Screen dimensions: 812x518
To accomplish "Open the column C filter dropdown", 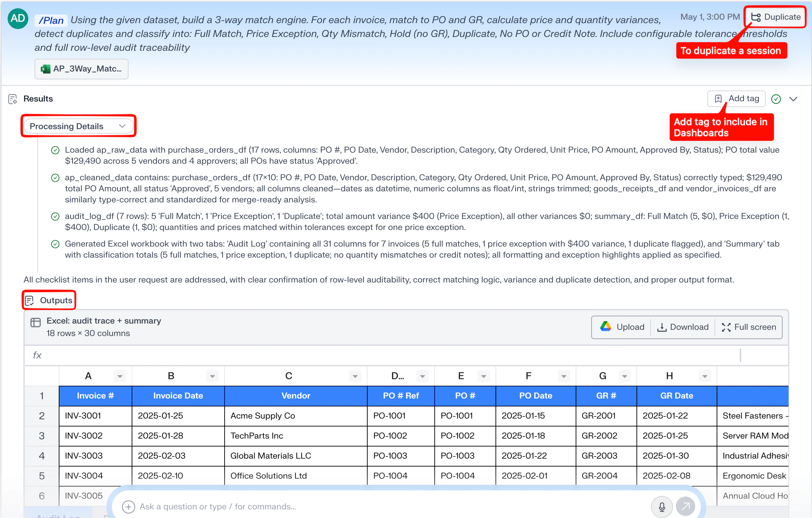I will pyautogui.click(x=355, y=376).
